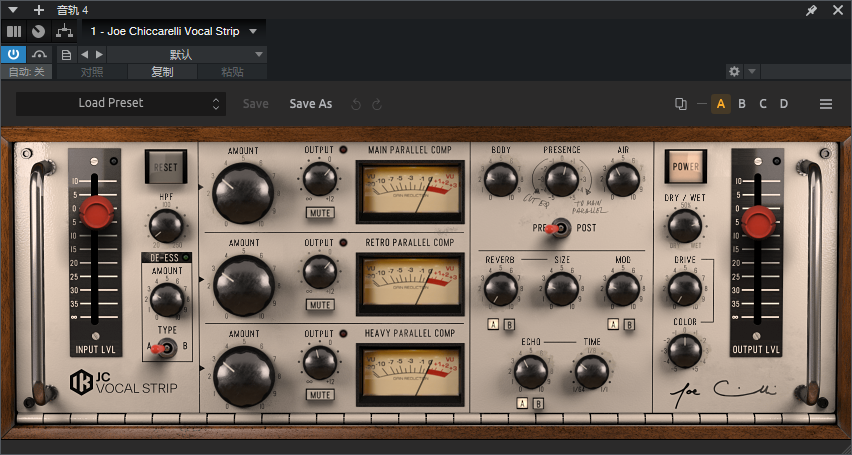The image size is (852, 455).
Task: Click the Heavy Parallel Comp VU meter
Action: (x=410, y=375)
